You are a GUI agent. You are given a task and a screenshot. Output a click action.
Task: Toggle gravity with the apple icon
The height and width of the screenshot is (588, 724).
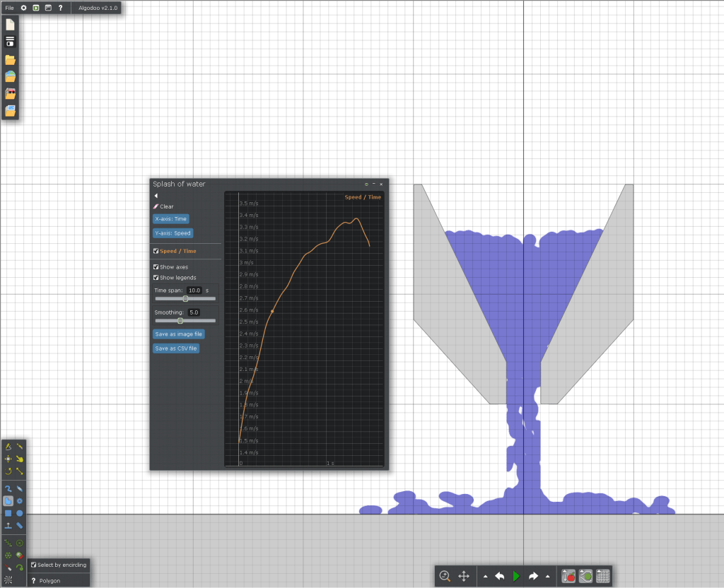568,576
